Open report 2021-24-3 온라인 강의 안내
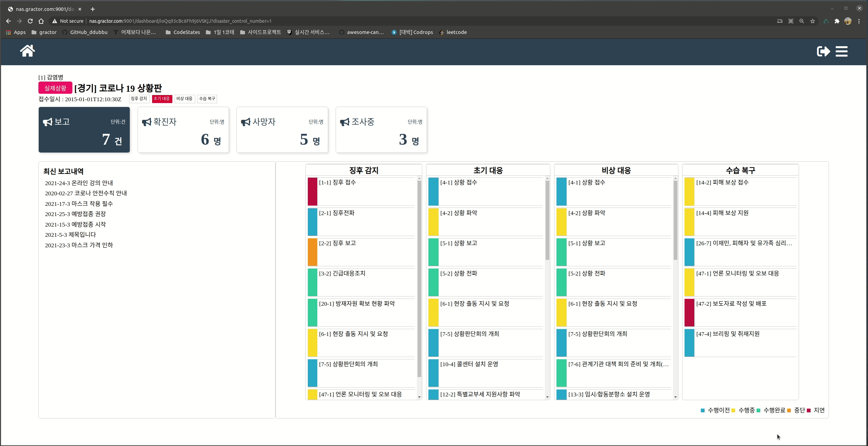The width and height of the screenshot is (868, 446). click(x=79, y=183)
